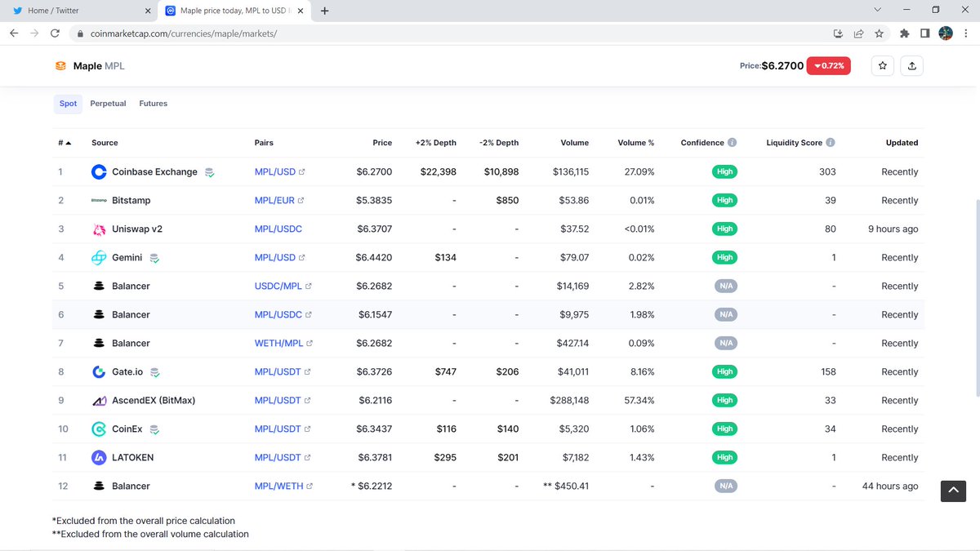Viewport: 980px width, 551px height.
Task: Click verified badge next to Gemini
Action: click(154, 258)
